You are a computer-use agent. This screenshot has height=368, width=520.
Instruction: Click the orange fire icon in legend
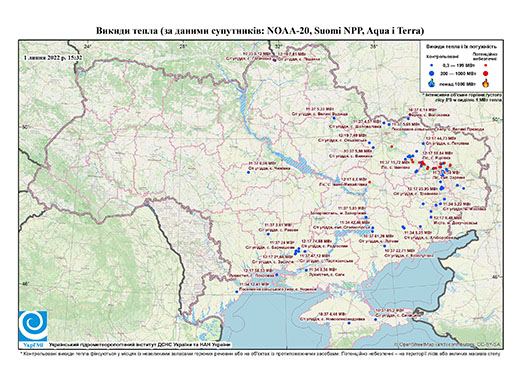pos(486,83)
